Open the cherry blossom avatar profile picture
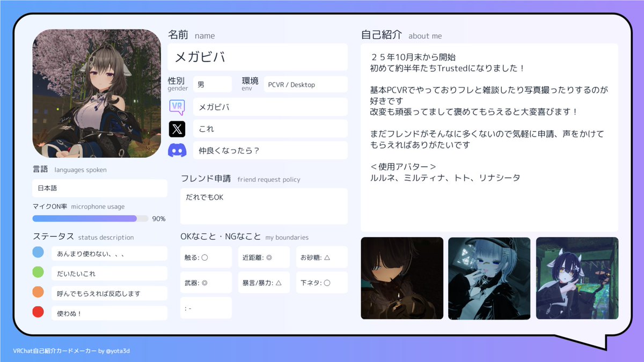This screenshot has width=644, height=362. [97, 93]
